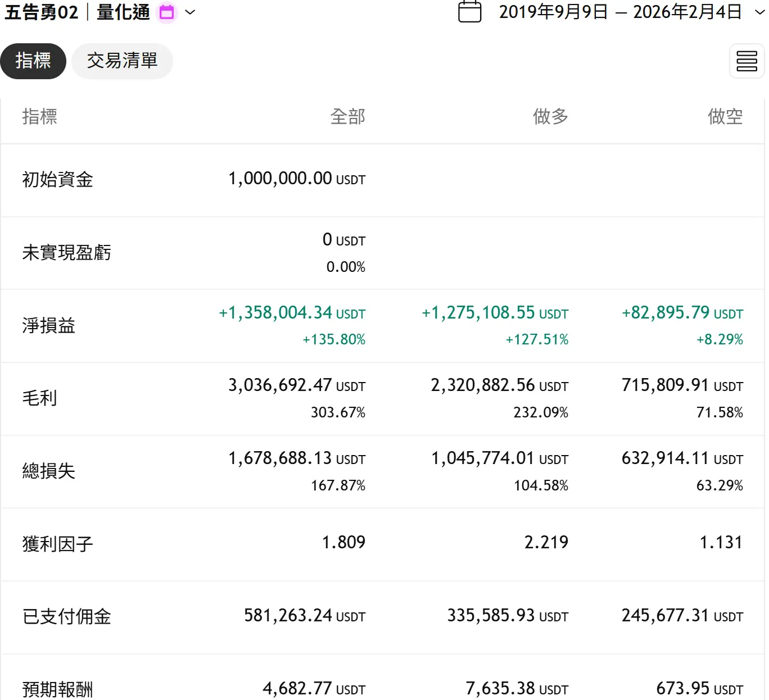Viewport: 769px width, 700px height.
Task: Select the 初始資金 row label
Action: [57, 180]
